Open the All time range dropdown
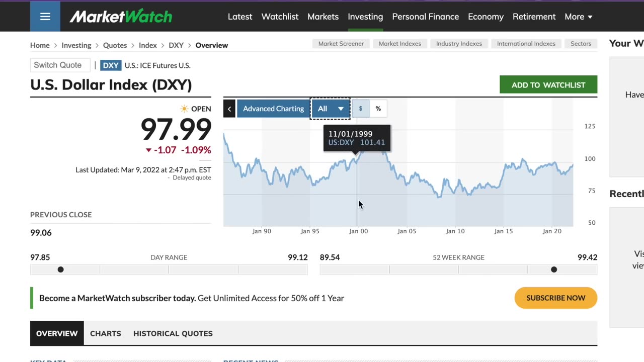 331,109
